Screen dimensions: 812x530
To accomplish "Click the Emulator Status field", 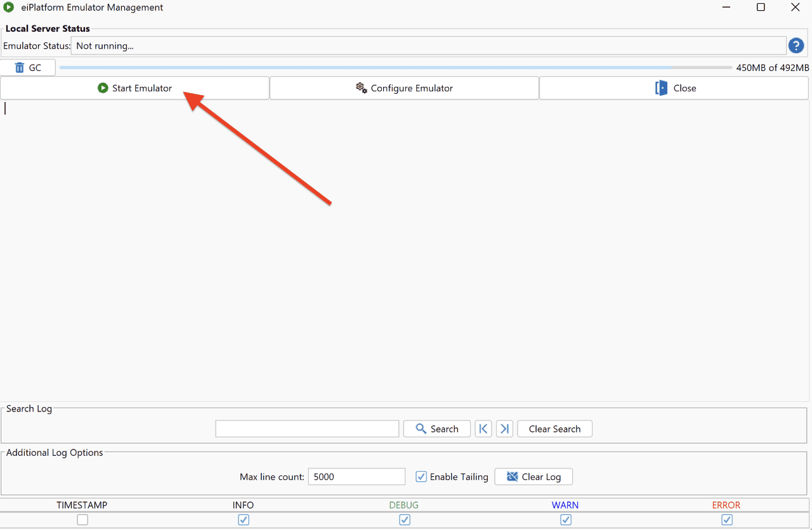I will tap(428, 46).
